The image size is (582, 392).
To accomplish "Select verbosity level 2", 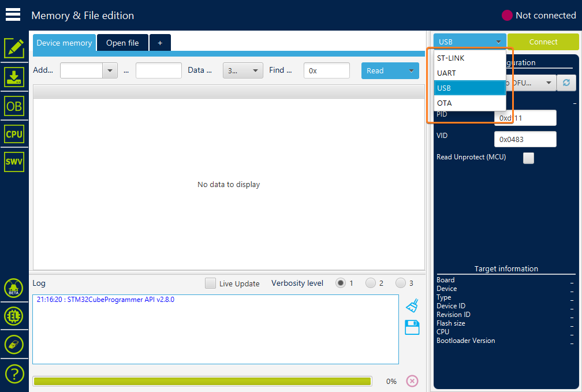I will [x=371, y=283].
